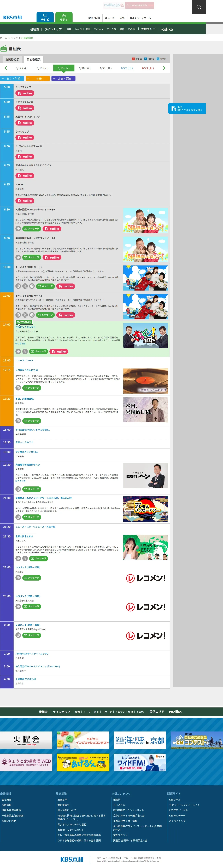Open X icon for 10:00 まーぶる
Viewport: 223px width, 868px height.
click(x=25, y=286)
